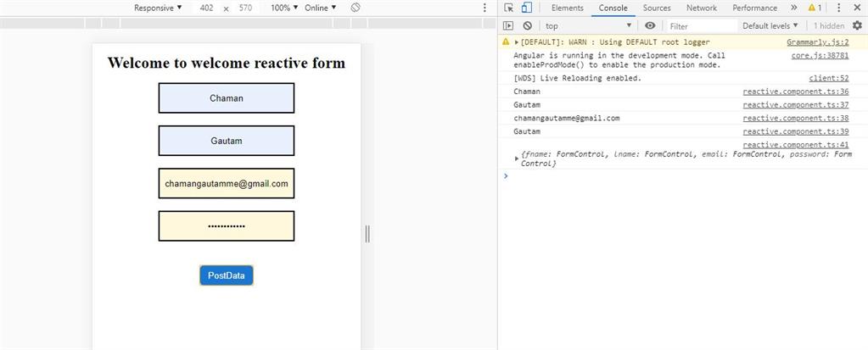
Task: Expand the DEFAULT WARN log message
Action: coord(517,42)
